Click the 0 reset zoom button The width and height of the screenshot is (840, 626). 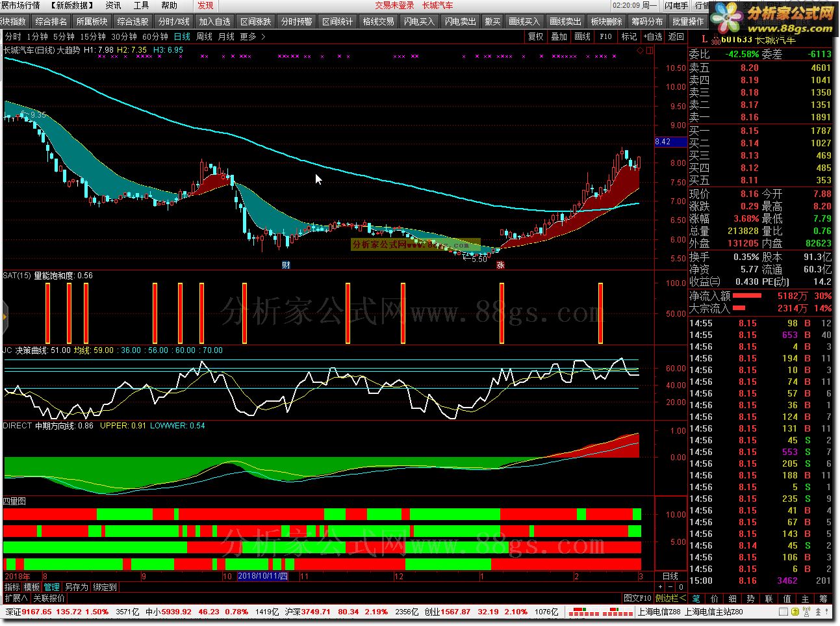[681, 587]
